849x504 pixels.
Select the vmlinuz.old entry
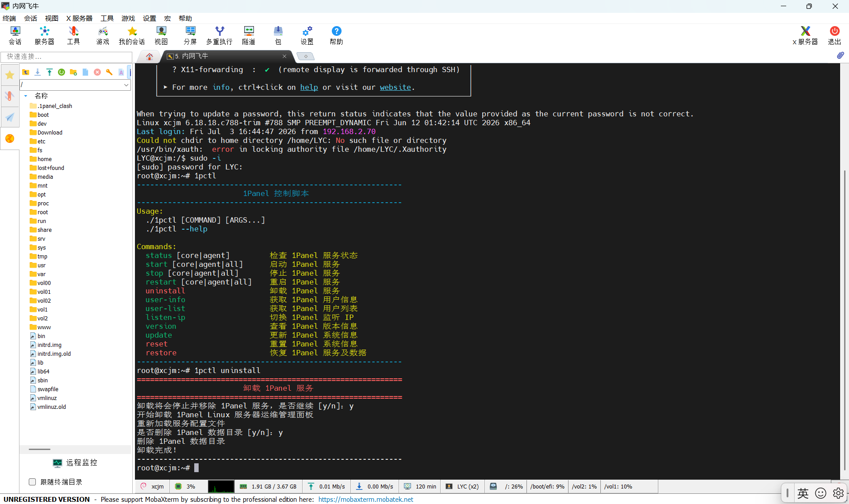point(48,407)
